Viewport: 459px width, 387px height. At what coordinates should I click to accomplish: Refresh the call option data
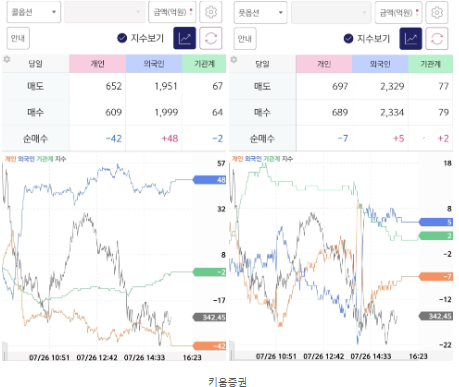(211, 38)
